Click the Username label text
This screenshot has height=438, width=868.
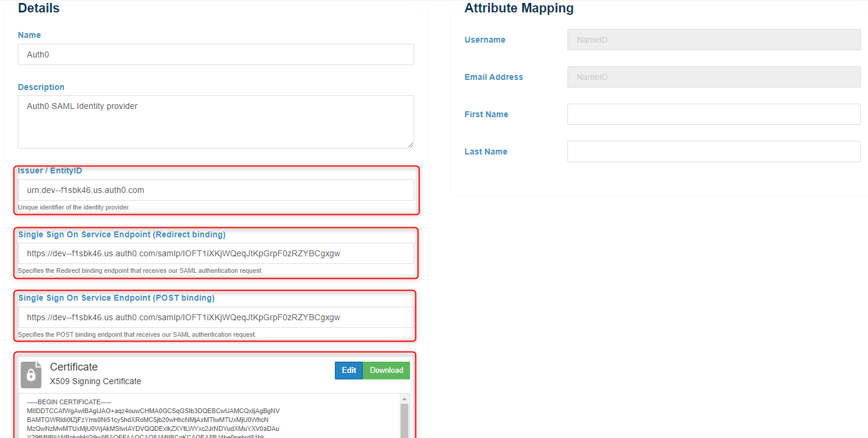pos(485,40)
